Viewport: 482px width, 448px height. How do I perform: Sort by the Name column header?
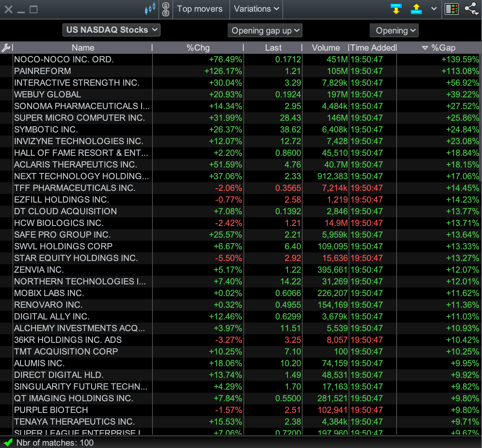tap(83, 48)
